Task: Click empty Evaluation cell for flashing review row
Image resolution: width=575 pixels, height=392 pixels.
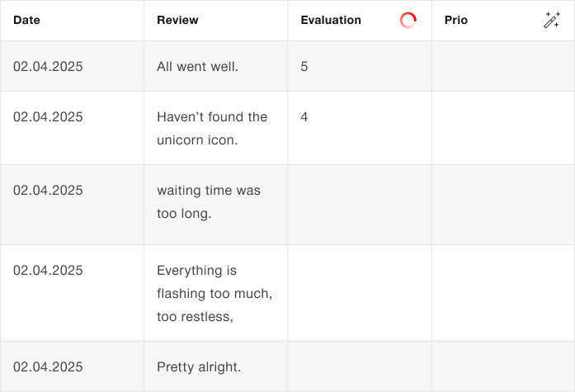Action: coord(359,293)
